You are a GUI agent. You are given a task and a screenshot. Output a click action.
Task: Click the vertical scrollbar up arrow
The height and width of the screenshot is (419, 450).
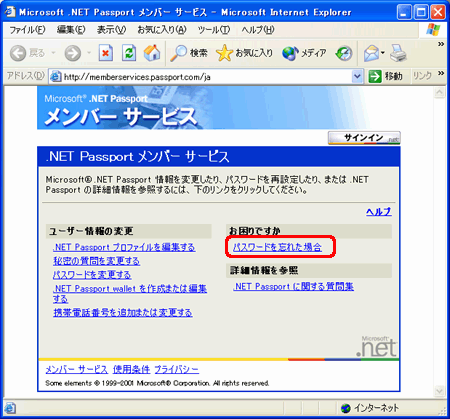[x=439, y=93]
